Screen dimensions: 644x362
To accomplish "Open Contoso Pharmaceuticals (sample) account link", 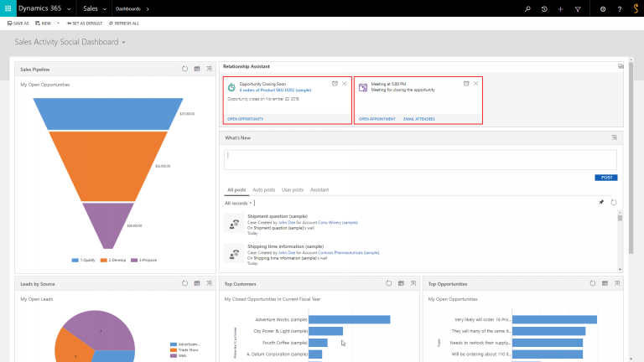I will click(349, 253).
